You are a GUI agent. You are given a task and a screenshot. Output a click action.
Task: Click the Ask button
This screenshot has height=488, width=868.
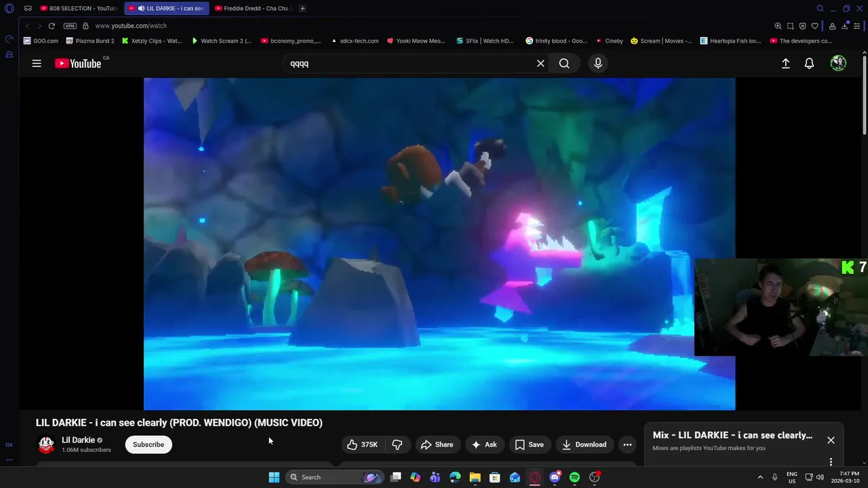484,445
